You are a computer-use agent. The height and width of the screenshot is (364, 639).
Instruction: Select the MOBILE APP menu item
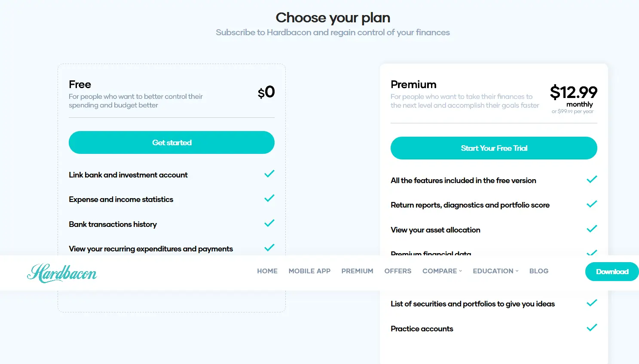[309, 271]
